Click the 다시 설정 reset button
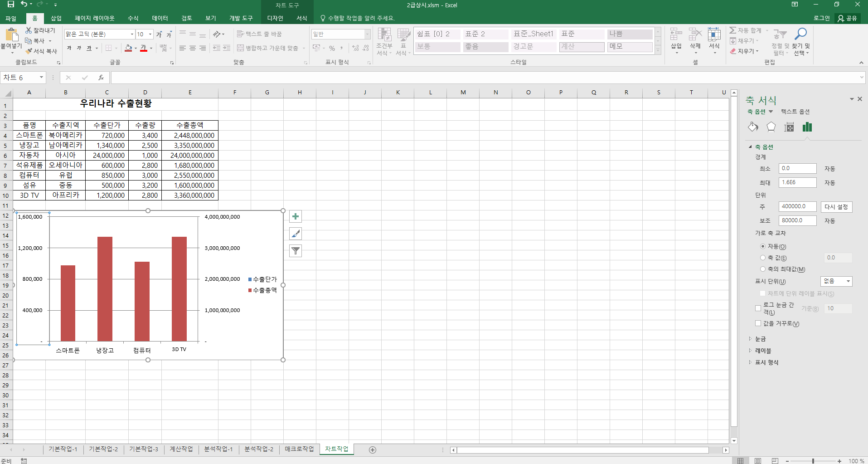The width and height of the screenshot is (868, 464). pos(836,207)
